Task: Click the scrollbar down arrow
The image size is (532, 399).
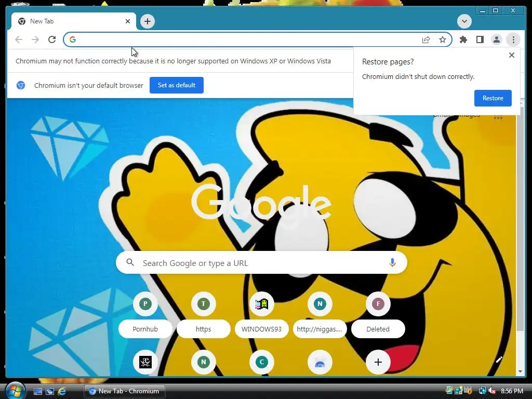Action: tap(520, 371)
